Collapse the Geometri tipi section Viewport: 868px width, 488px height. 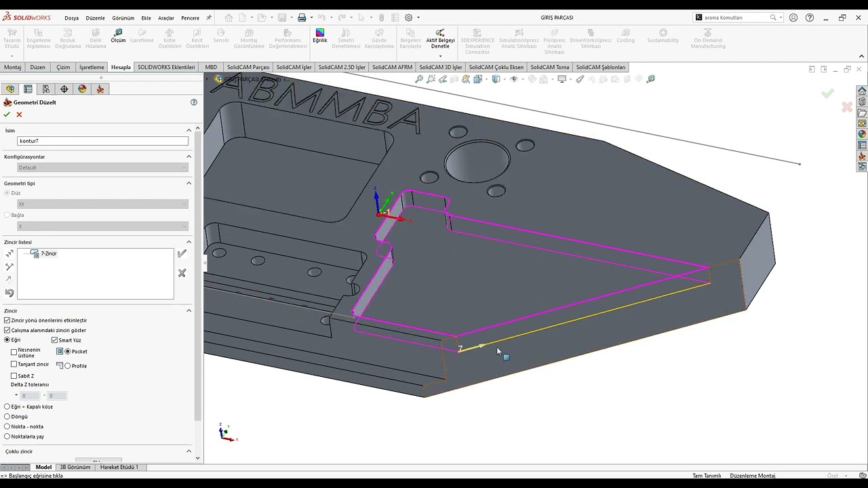[189, 183]
